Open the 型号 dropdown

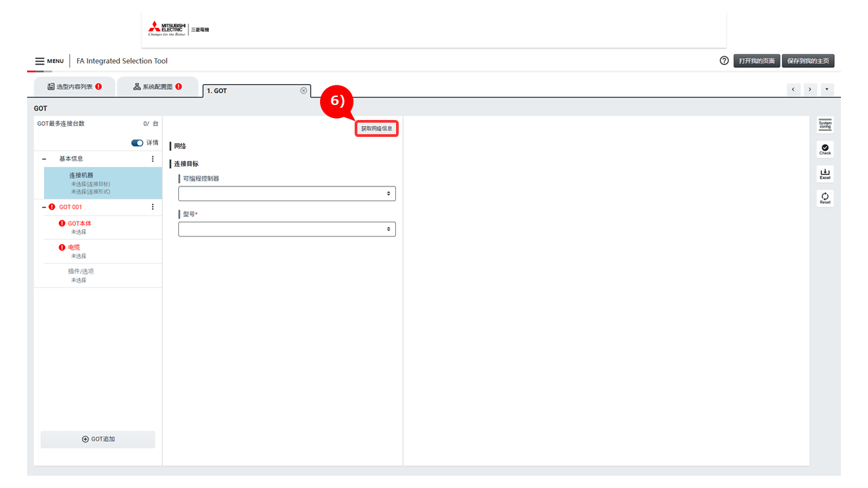287,229
